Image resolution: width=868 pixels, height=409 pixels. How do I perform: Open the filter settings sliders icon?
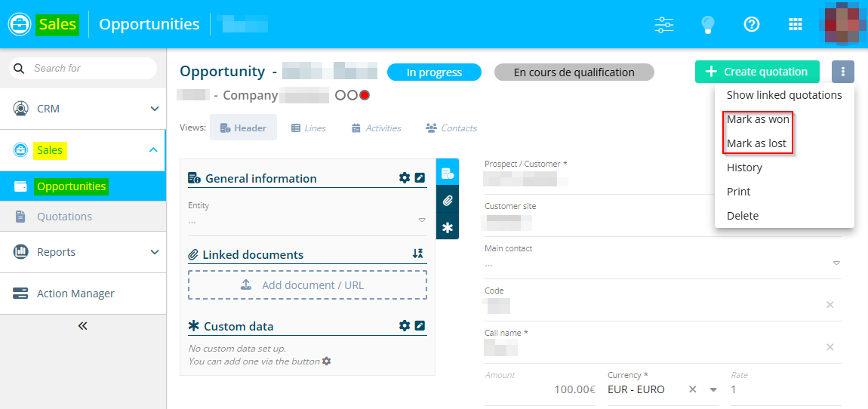click(x=664, y=24)
